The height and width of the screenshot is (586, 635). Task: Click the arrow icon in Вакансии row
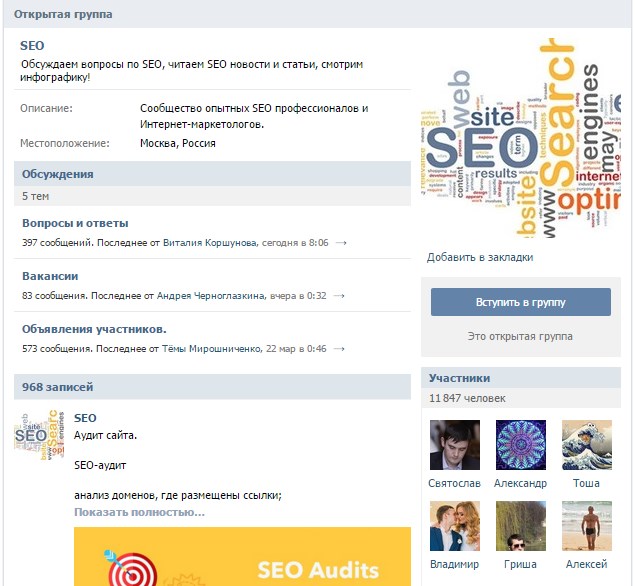(x=339, y=296)
